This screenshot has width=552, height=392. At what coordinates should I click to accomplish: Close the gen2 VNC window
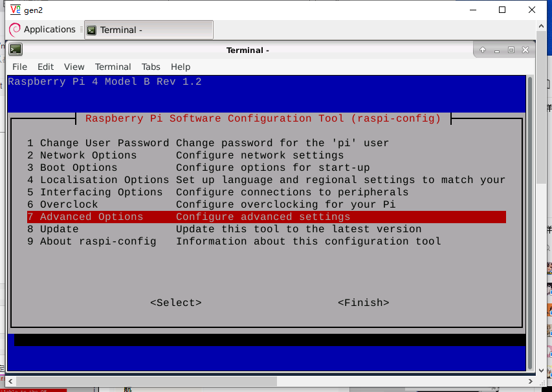coord(532,10)
